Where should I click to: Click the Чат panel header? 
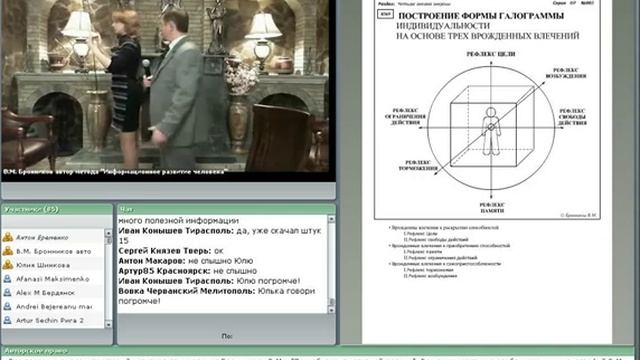pyautogui.click(x=227, y=209)
